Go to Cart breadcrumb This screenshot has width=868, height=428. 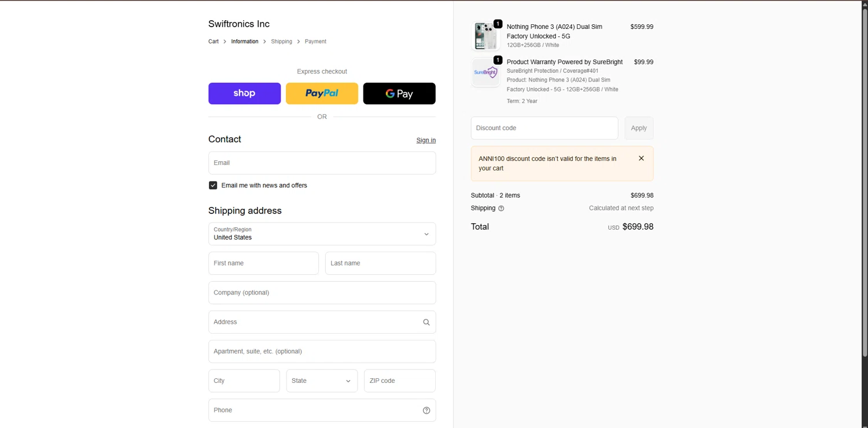coord(214,42)
